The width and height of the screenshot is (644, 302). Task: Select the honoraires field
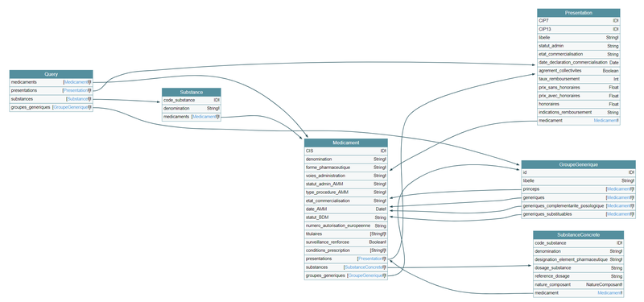point(578,104)
